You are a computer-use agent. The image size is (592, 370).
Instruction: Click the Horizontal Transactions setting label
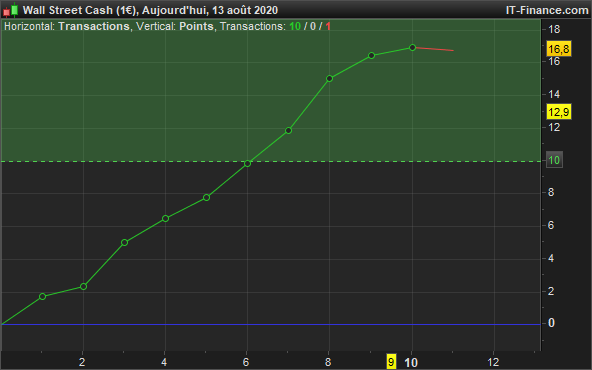[67, 26]
